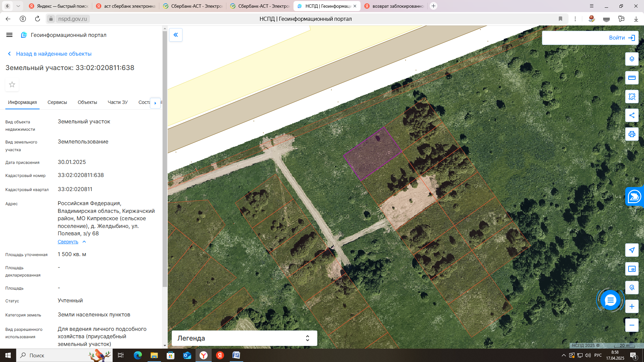Click Назад в найденные объекты link
Viewport: 644px width, 362px height.
(x=53, y=54)
